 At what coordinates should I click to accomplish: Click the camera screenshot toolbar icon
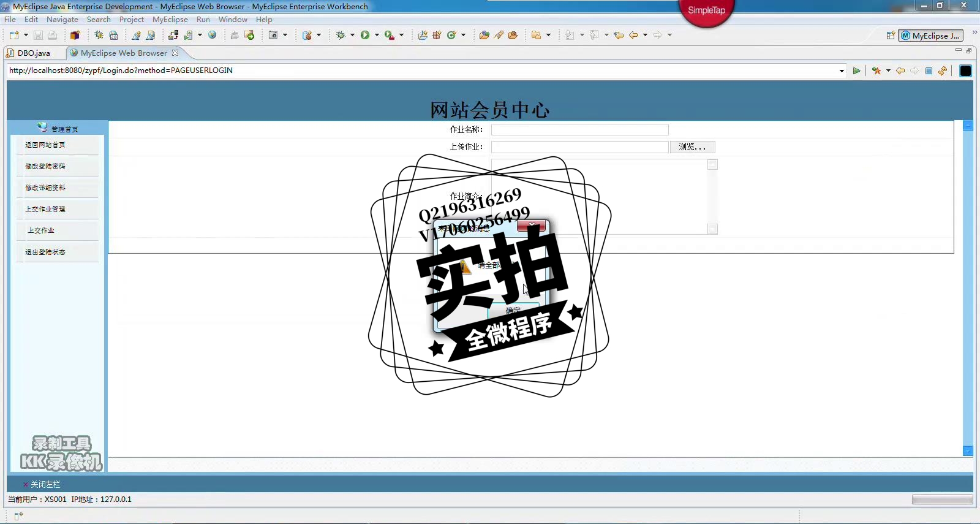(274, 35)
